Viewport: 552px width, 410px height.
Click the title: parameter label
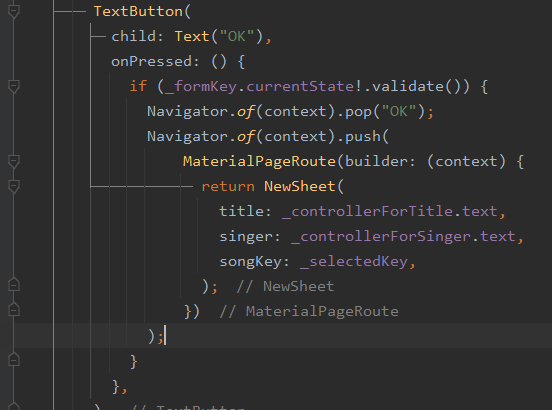point(245,212)
